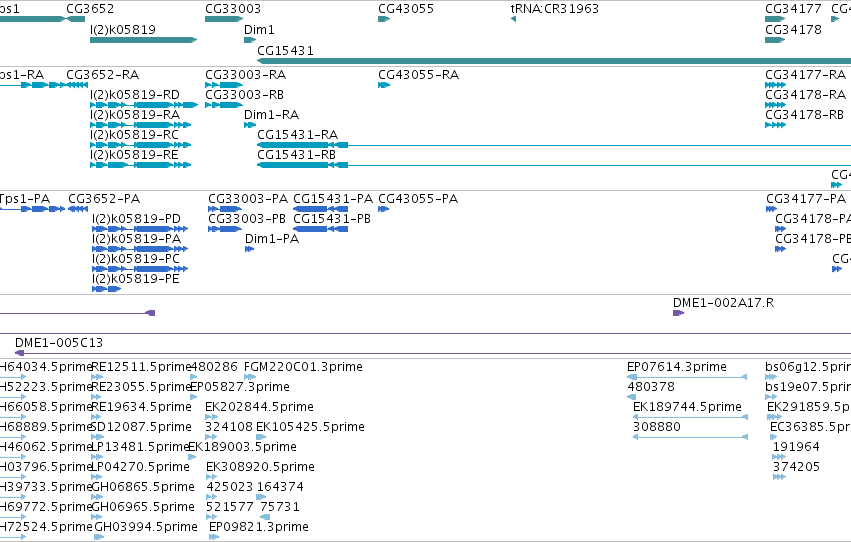Screen dimensions: 851x542
Task: Select EST EK105425.5prime
Action: click(x=310, y=427)
